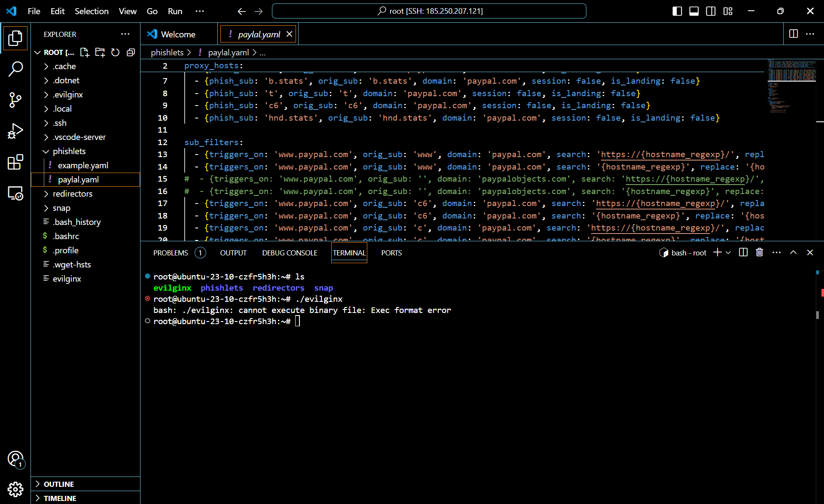Click the New Folder icon in Explorer
824x504 pixels.
point(100,52)
